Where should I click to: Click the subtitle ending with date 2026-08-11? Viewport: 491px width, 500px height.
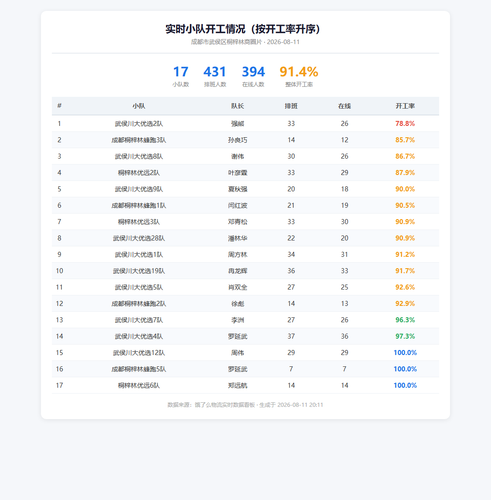(245, 42)
